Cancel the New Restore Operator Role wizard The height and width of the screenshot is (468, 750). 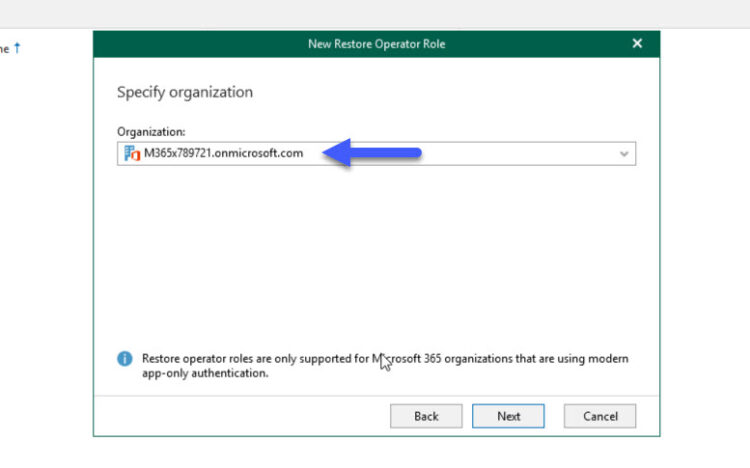(x=600, y=416)
